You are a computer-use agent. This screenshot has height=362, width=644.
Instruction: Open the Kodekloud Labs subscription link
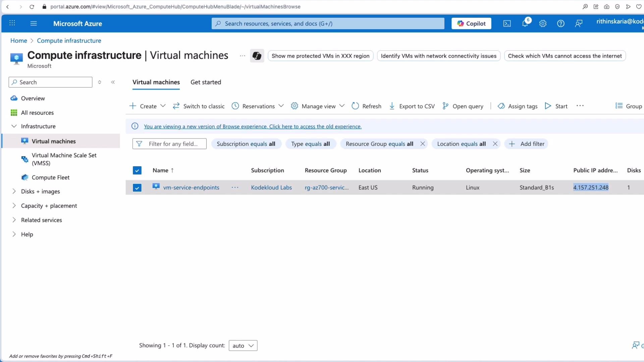click(271, 188)
